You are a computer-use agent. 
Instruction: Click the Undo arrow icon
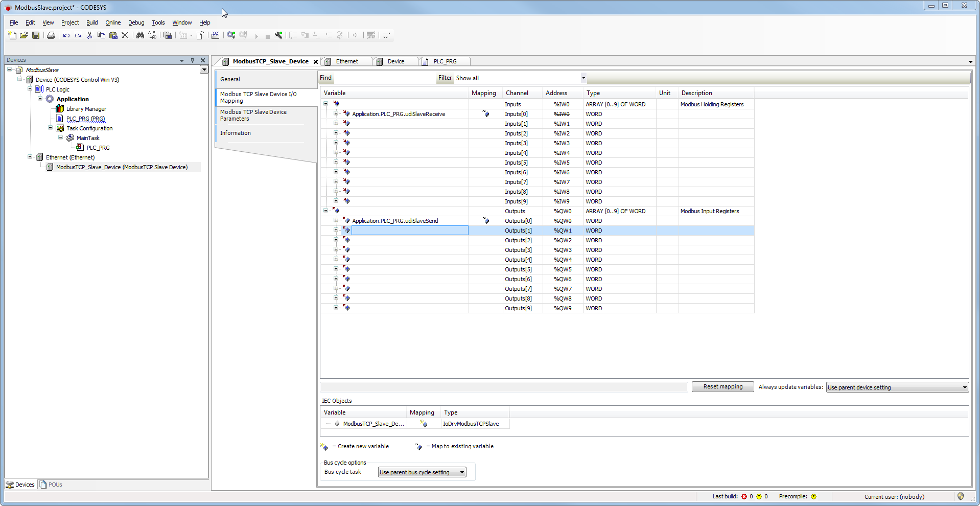point(66,35)
